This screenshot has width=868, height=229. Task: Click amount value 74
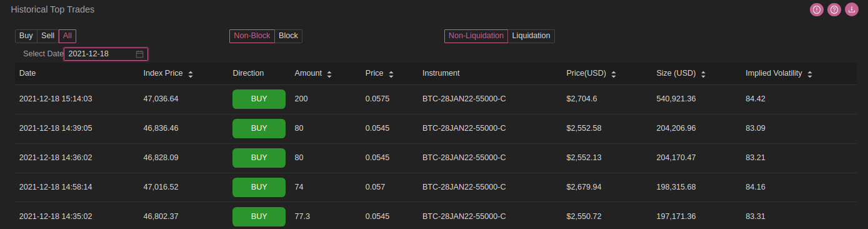299,187
